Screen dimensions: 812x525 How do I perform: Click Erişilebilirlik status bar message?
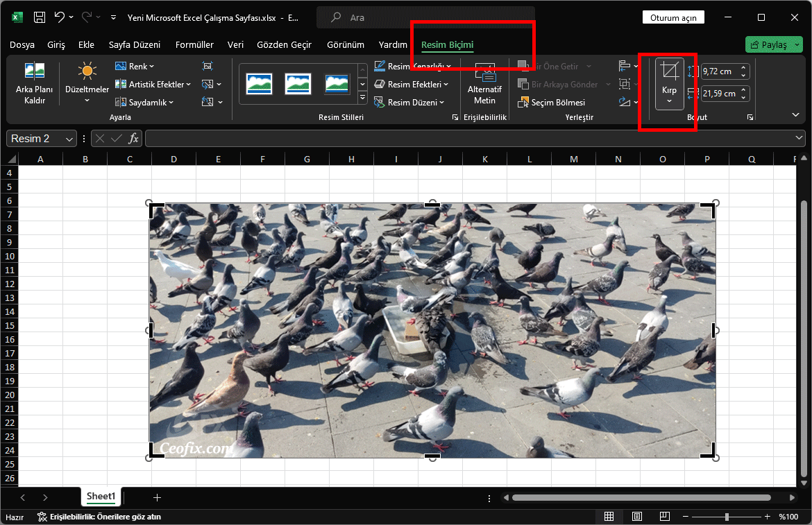pyautogui.click(x=99, y=517)
